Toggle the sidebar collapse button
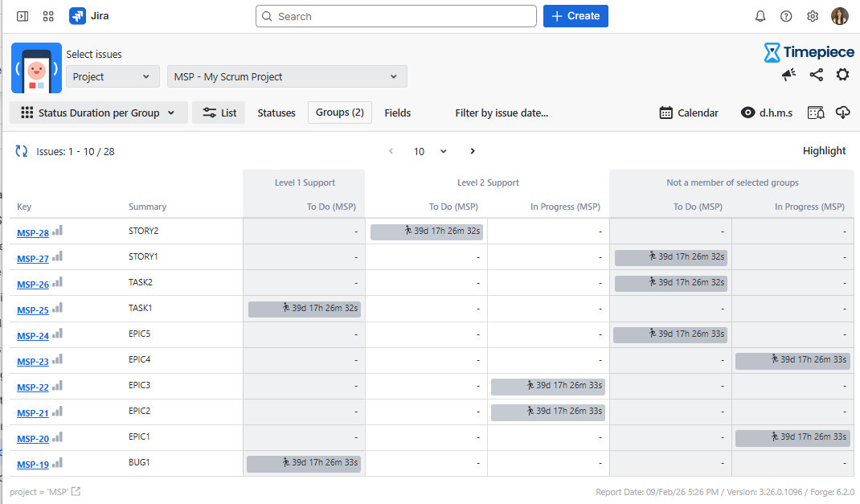 click(x=23, y=16)
